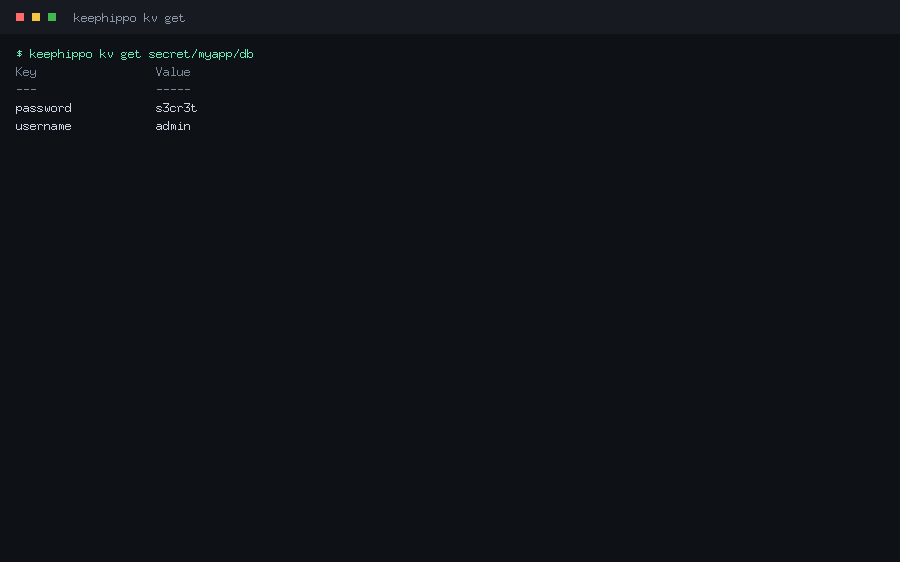Viewport: 900px width, 562px height.
Task: Click 'keephippo' in the command line
Action: pyautogui.click(x=61, y=54)
